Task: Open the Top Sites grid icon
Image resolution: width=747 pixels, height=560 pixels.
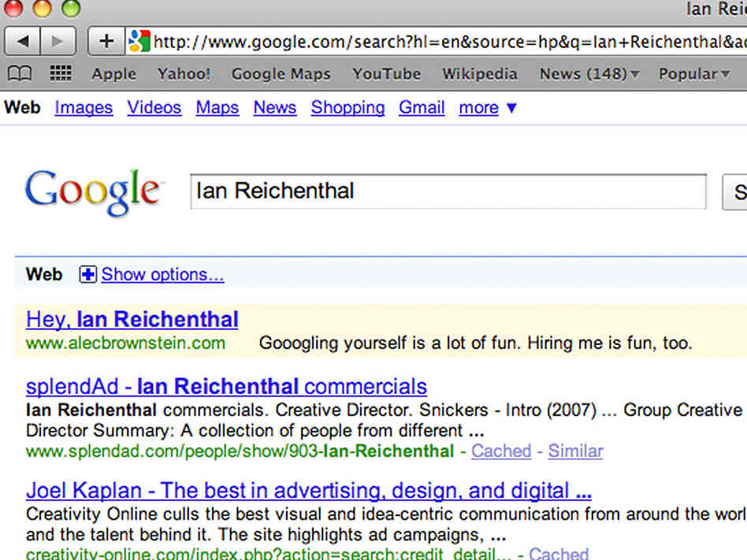Action: click(61, 74)
